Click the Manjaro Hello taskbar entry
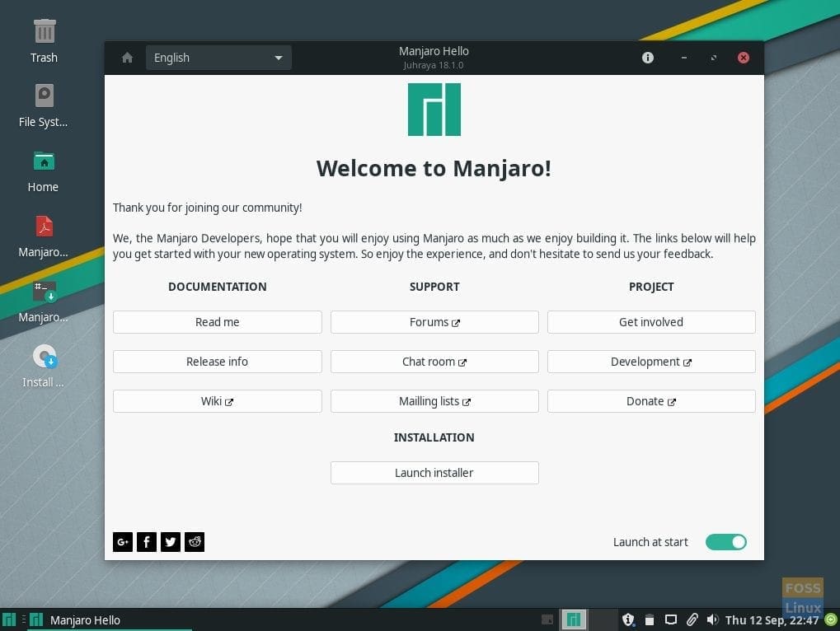Viewport: 840px width, 631px height. (x=110, y=620)
